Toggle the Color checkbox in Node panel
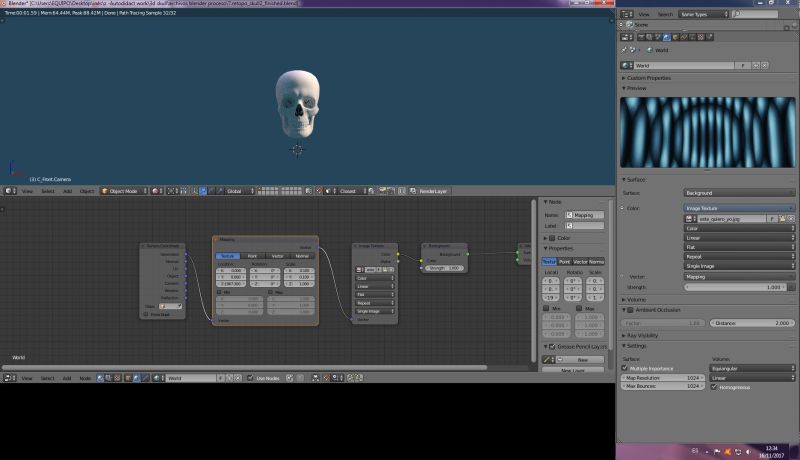Screen dimensions: 800x460 [x=552, y=238]
